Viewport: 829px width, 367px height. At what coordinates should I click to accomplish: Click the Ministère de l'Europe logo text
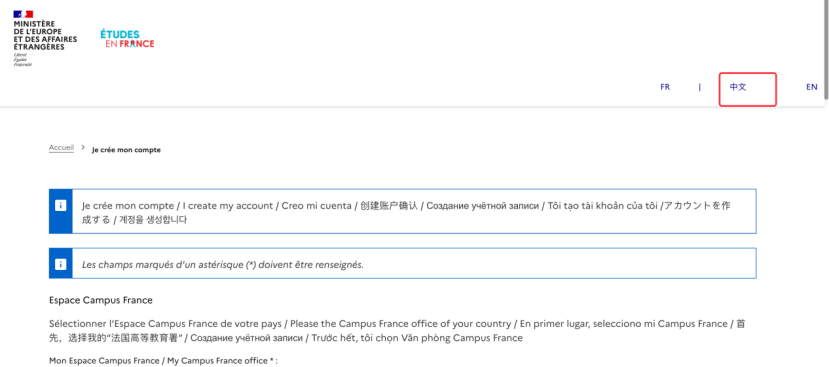click(x=45, y=36)
